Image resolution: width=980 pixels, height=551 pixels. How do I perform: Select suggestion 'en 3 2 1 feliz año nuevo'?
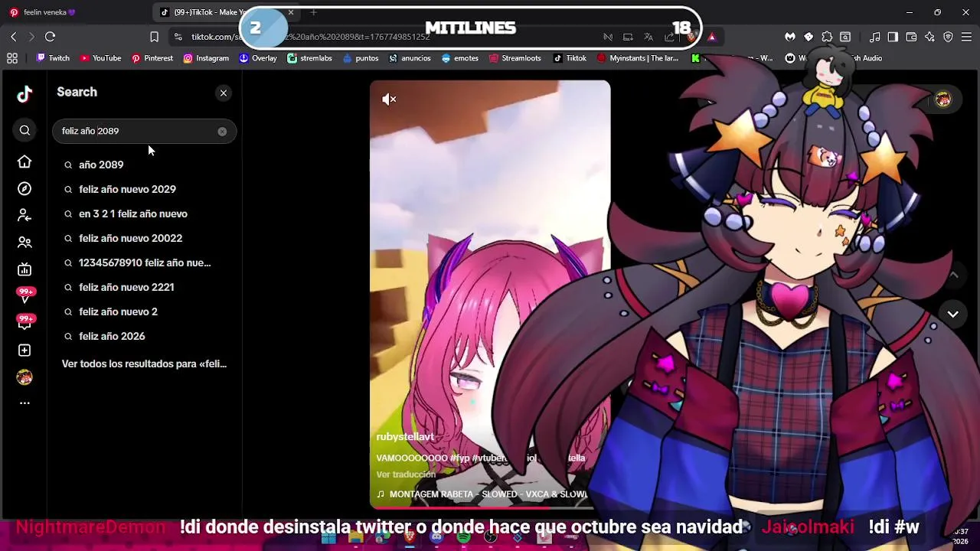tap(133, 214)
